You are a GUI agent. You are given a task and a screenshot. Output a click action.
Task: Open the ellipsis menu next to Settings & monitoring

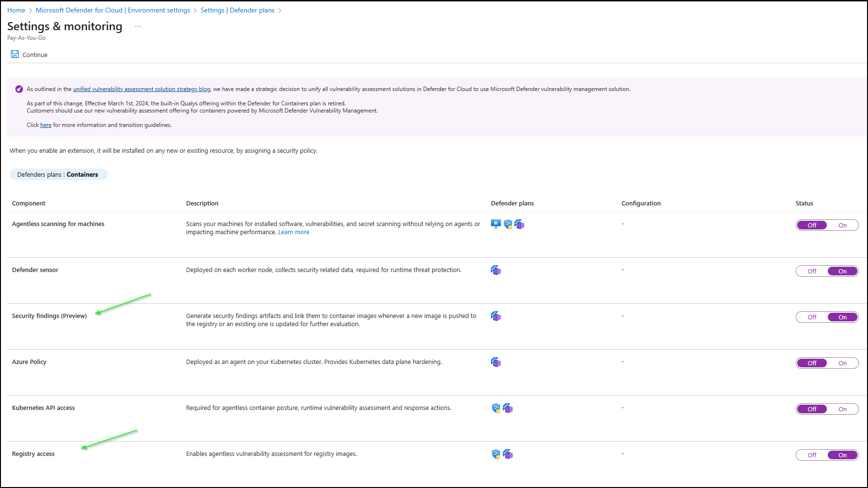coord(138,26)
